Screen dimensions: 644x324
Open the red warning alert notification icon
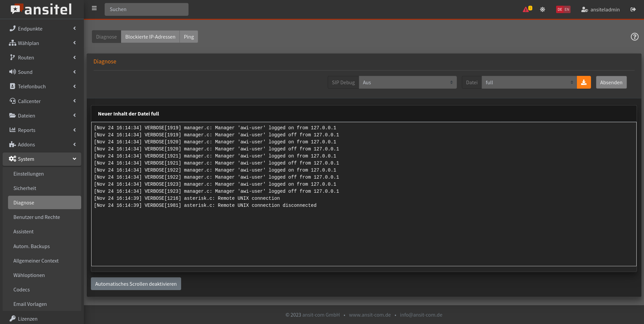coord(526,9)
